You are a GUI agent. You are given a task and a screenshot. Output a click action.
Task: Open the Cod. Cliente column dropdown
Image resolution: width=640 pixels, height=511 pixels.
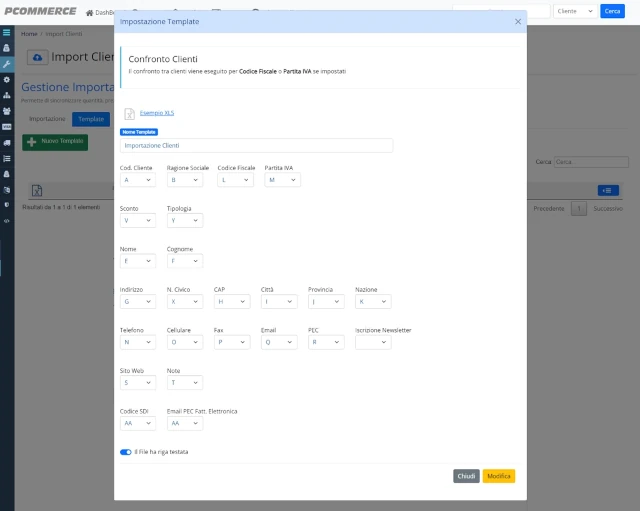pos(138,180)
